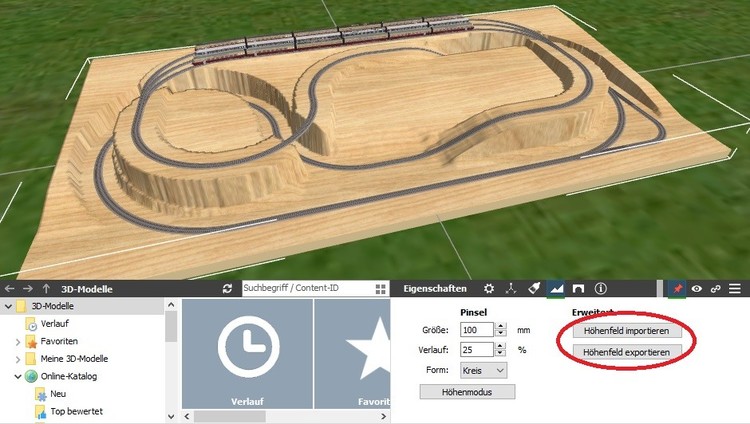The width and height of the screenshot is (750, 424).
Task: Click the Höhenfeld exportieren button
Action: tap(627, 352)
